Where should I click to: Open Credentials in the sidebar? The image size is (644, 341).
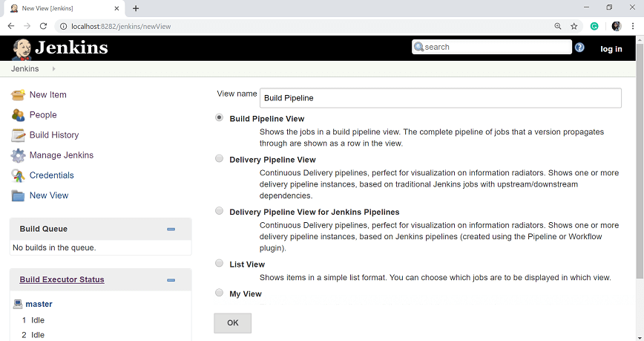[x=52, y=175]
